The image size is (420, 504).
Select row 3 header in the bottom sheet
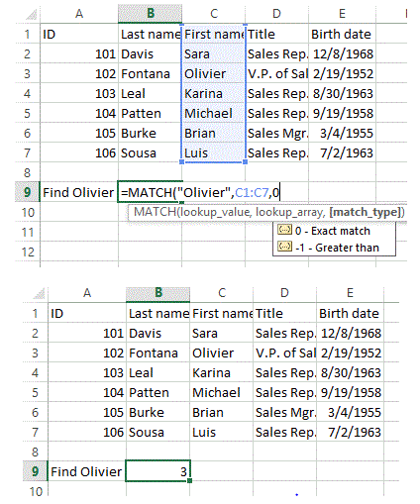coord(35,353)
